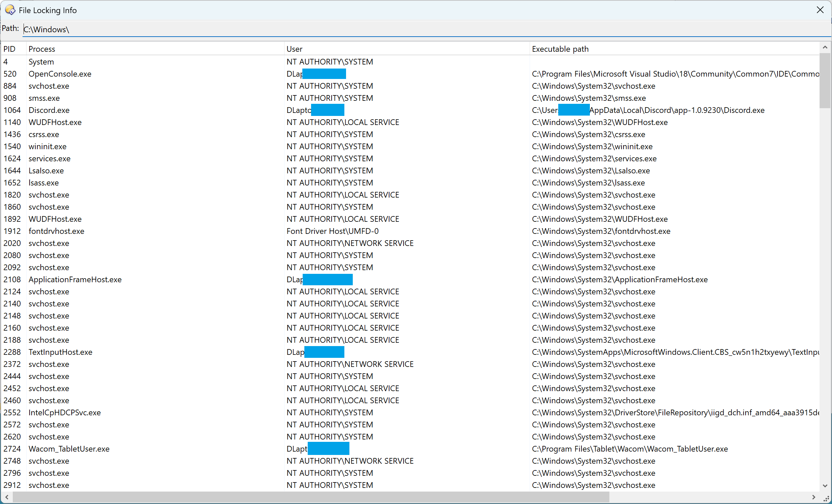Click the horizontal scrollbar thumb
This screenshot has width=832, height=504.
tap(311, 497)
